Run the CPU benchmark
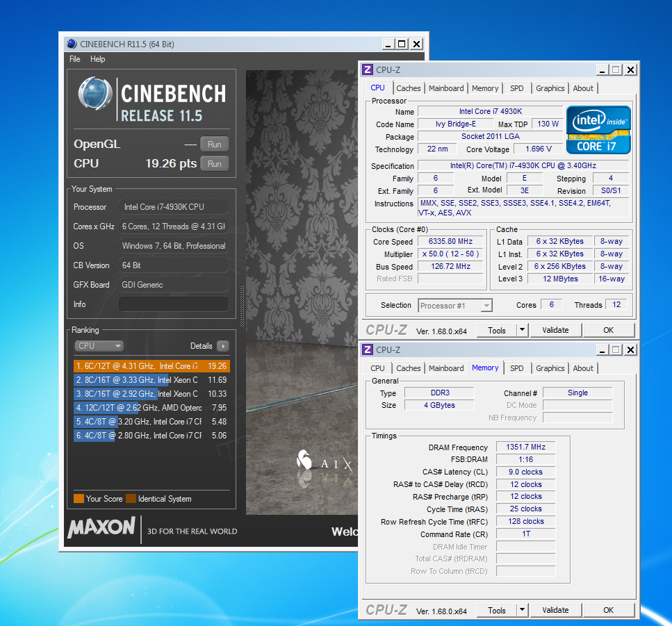672x626 pixels. click(x=214, y=164)
